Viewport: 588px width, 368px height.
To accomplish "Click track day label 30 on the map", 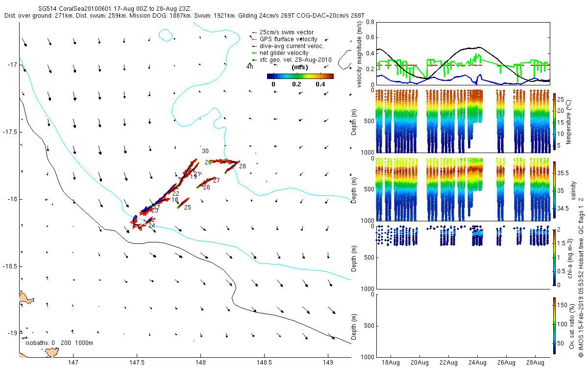I will (x=205, y=151).
